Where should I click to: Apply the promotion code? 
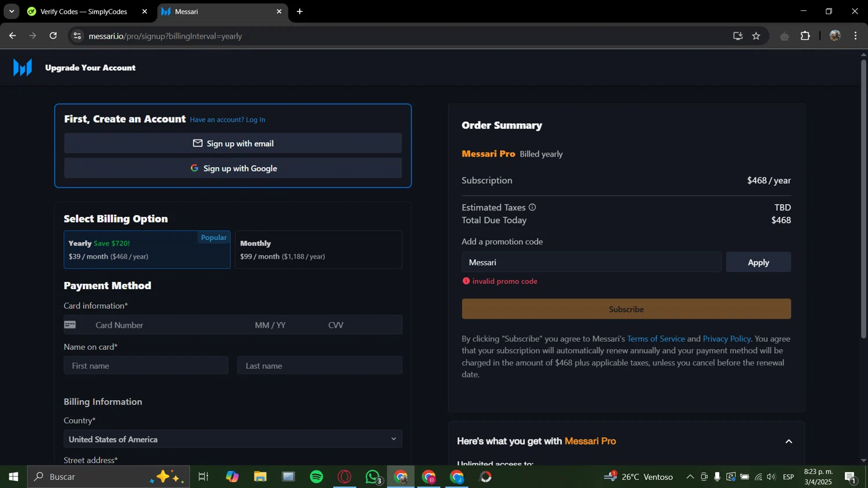[x=758, y=263]
